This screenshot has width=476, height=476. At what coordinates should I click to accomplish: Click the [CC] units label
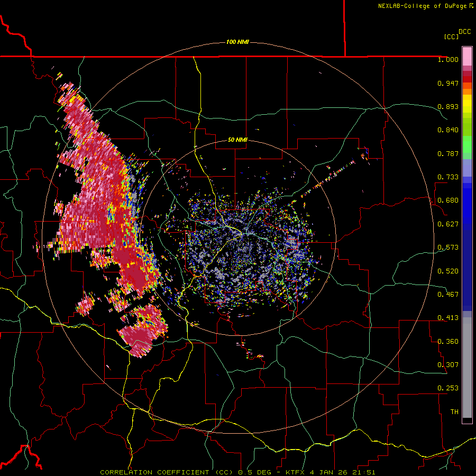[451, 36]
